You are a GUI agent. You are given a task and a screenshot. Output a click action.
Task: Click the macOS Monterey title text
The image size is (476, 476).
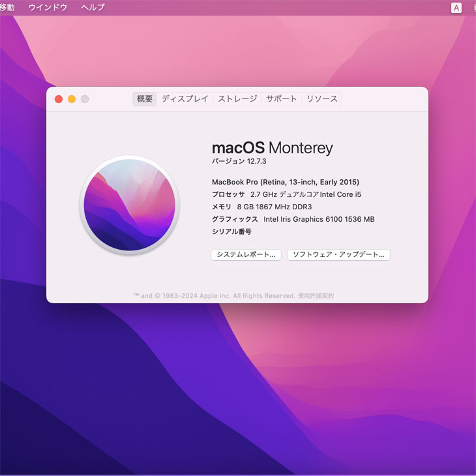coord(272,148)
